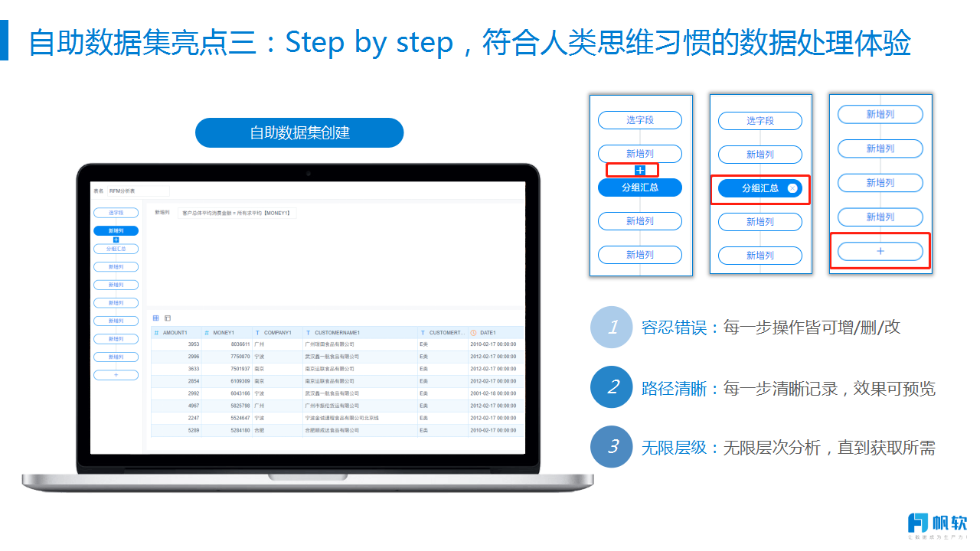
Task: Click the plus add-step button in the right enlarged panel
Action: (x=880, y=251)
